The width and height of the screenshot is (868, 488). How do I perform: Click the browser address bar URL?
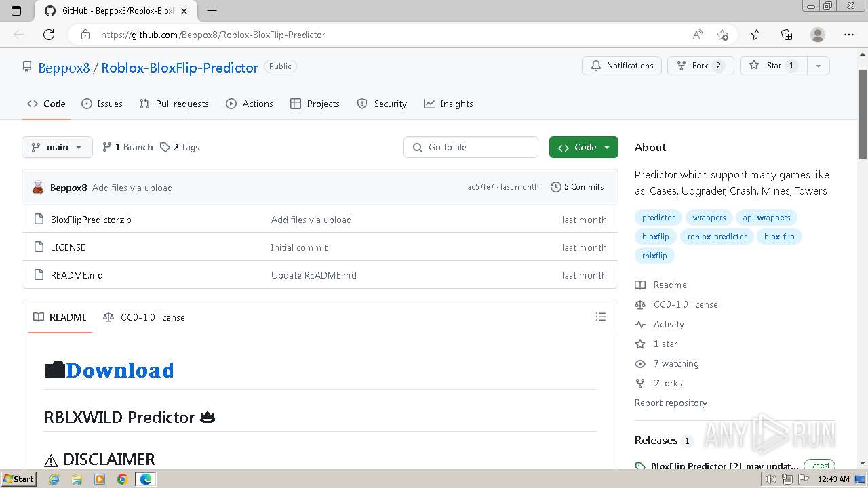[x=213, y=35]
